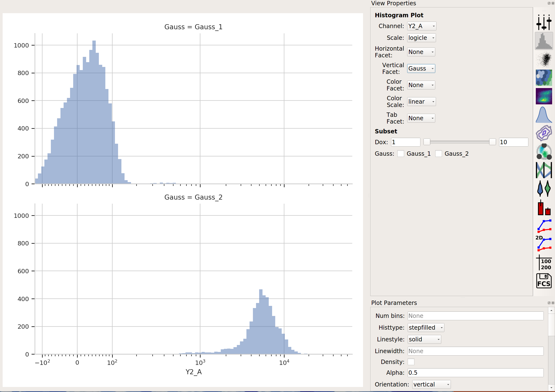Select the red bar chart icon
Screen dimensions: 555x392
click(544, 207)
